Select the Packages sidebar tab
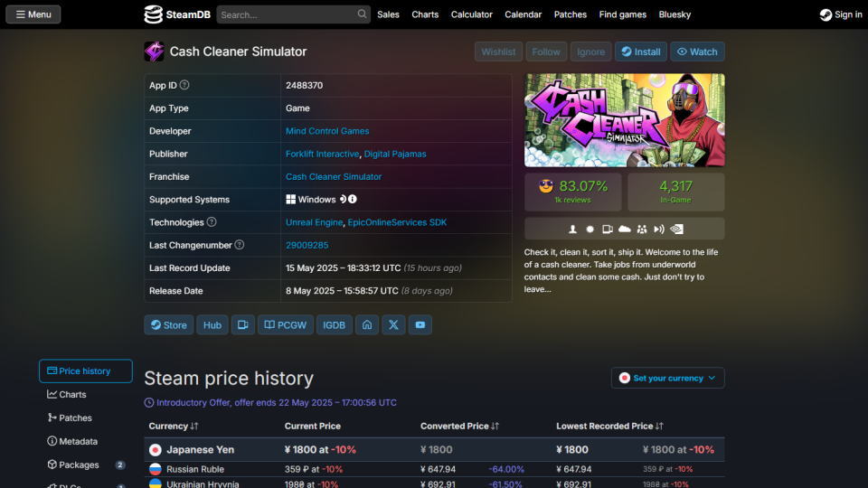Viewport: 868px width, 488px height. 86,465
